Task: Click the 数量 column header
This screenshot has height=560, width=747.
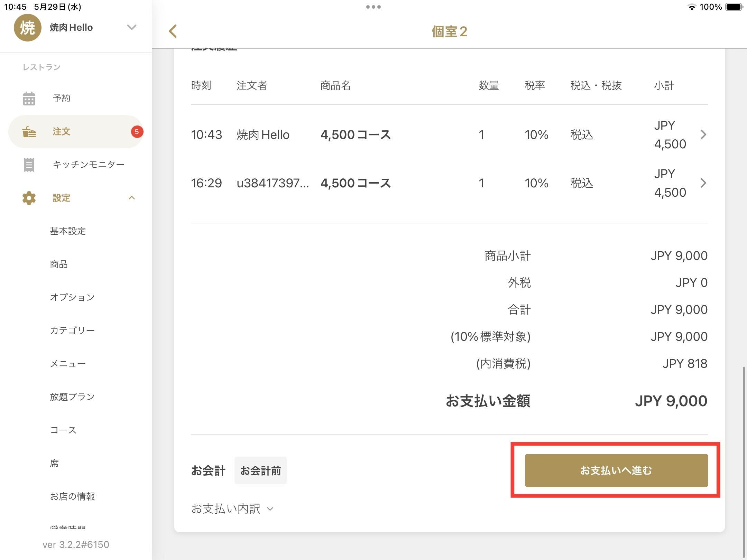Action: [489, 85]
